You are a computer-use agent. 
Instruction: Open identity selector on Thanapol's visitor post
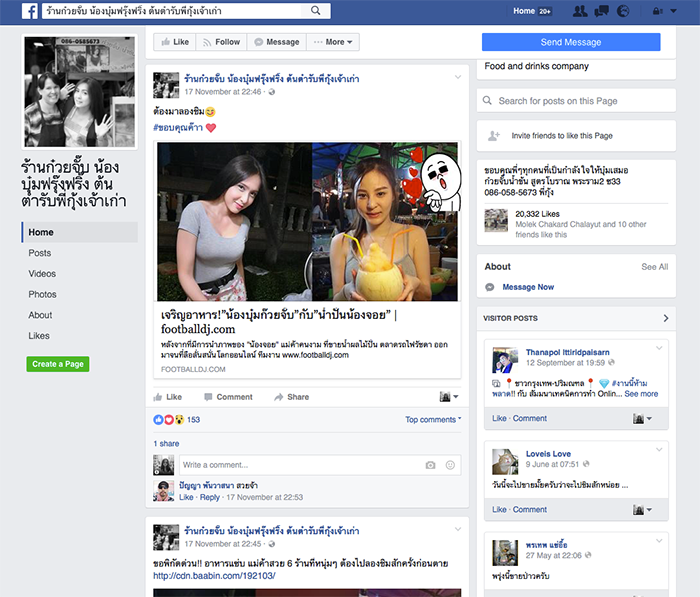pos(642,418)
